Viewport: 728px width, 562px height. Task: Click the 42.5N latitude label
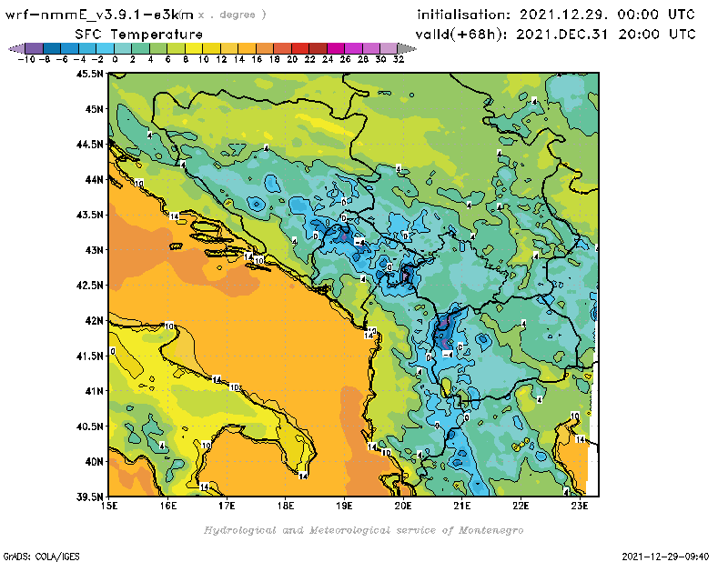[89, 286]
